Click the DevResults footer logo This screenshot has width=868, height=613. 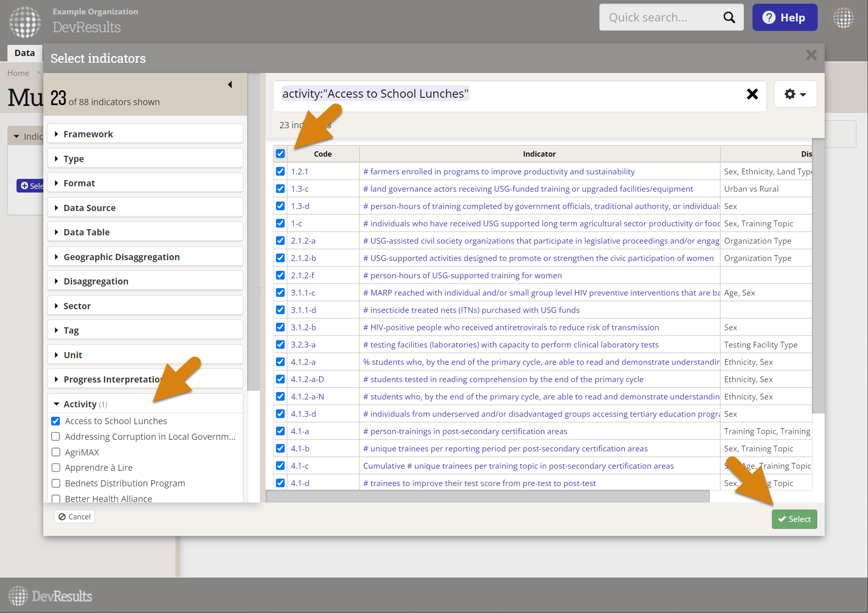click(x=50, y=596)
